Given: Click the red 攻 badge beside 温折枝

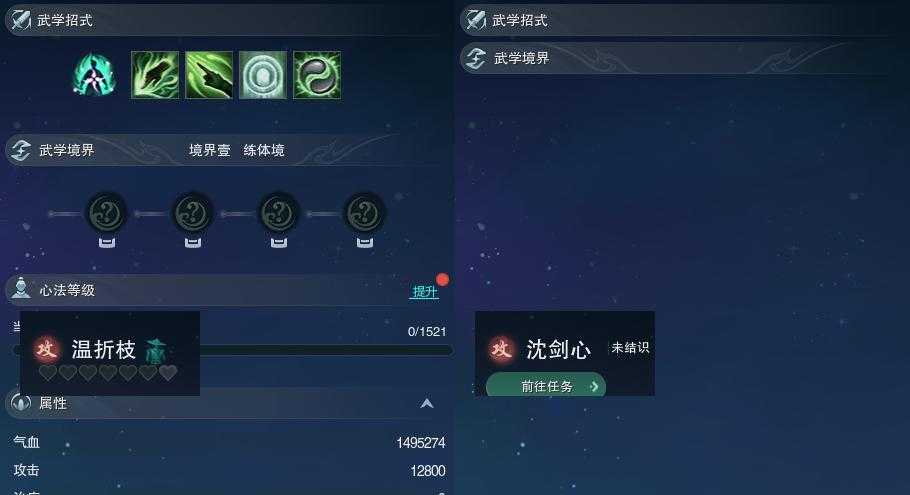Looking at the screenshot, I should 46,349.
